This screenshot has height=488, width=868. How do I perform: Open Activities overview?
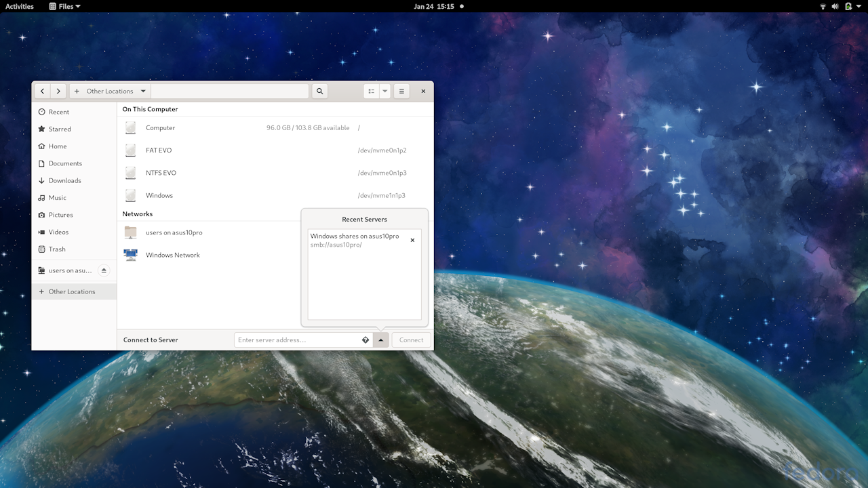click(20, 6)
